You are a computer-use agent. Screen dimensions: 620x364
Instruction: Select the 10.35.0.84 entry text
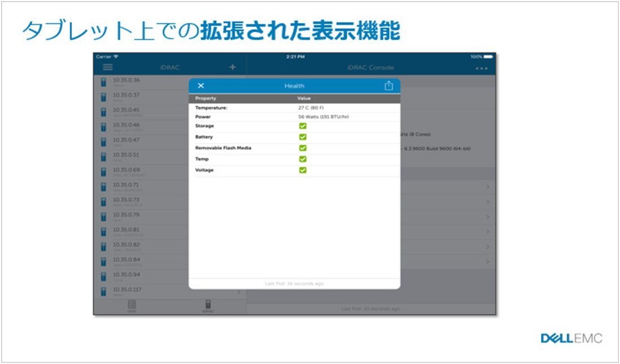point(126,260)
